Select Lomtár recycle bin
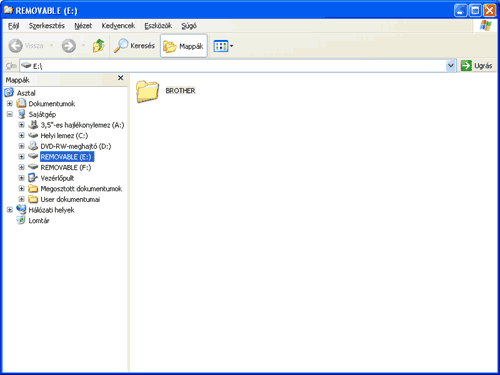 coord(39,221)
